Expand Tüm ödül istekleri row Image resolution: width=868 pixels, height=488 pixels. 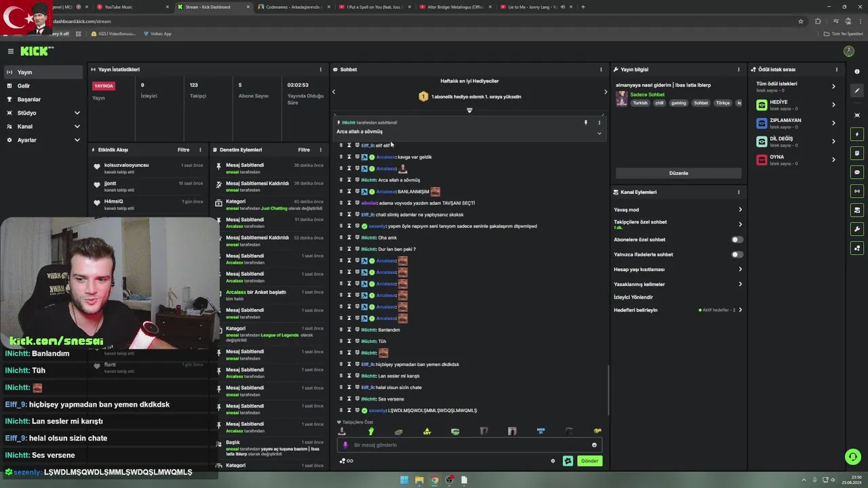(797, 86)
